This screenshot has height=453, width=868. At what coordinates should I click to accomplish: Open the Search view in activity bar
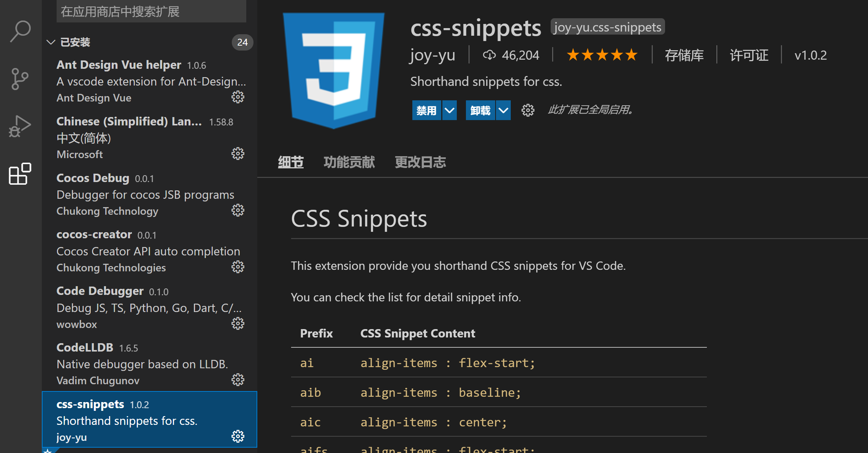pos(20,31)
